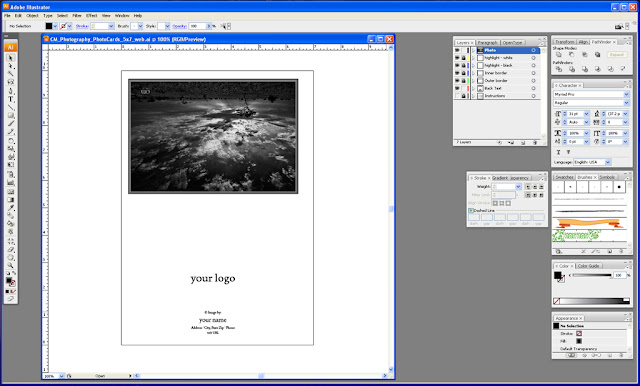The height and width of the screenshot is (386, 640).
Task: Show the Instructions layer via visibility box
Action: coord(458,96)
